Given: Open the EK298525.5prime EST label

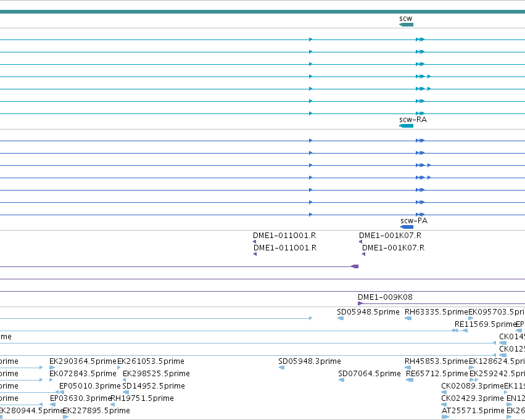Looking at the screenshot, I should tap(156, 374).
